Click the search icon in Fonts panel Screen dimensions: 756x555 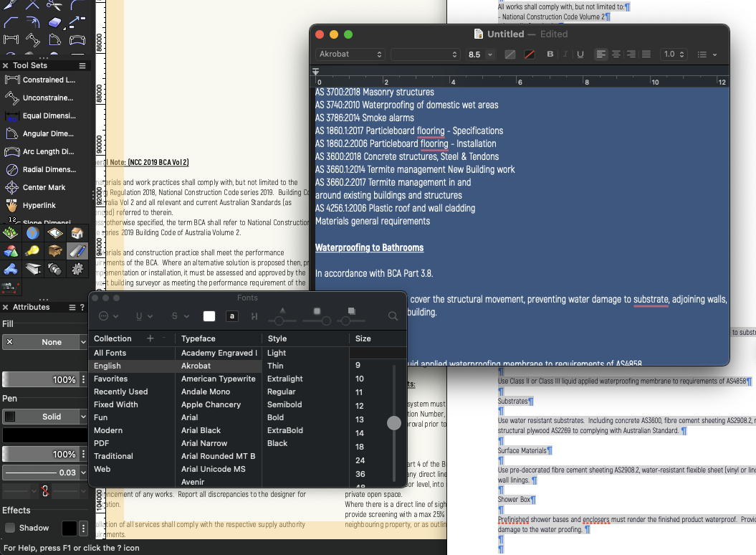tap(393, 316)
